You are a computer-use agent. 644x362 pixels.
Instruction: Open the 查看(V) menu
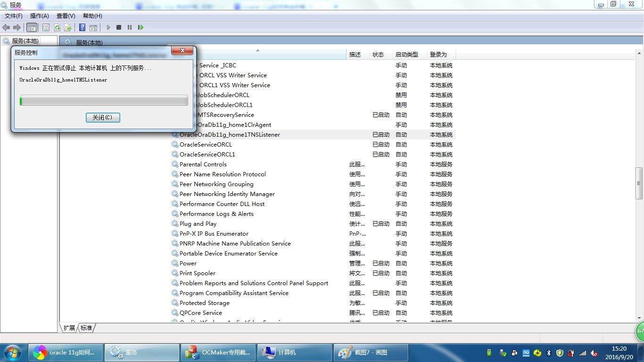(66, 16)
